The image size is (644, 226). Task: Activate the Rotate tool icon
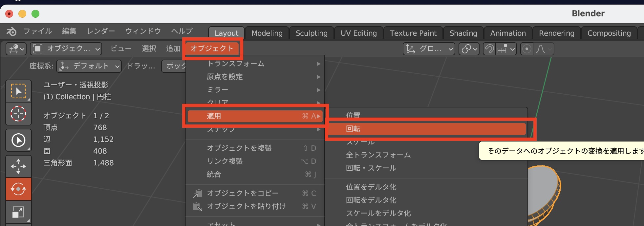18,189
